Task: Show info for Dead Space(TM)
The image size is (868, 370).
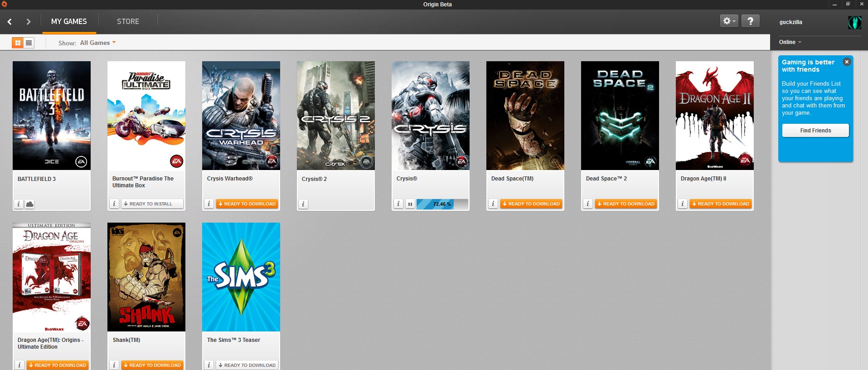Action: point(493,204)
